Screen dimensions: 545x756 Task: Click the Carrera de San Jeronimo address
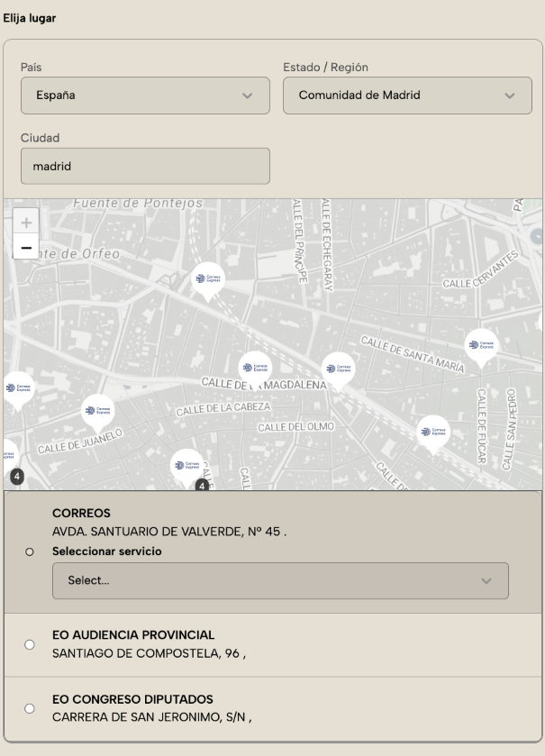[151, 717]
